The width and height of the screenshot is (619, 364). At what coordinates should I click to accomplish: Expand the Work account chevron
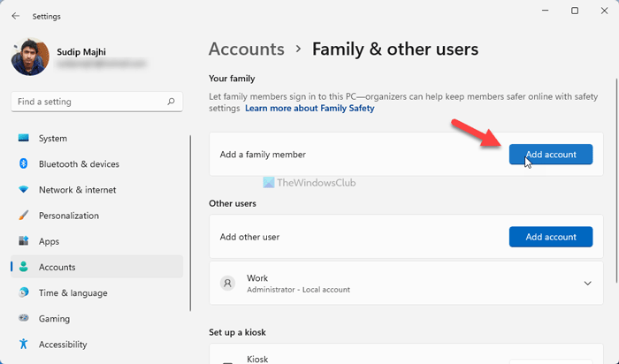pos(588,283)
